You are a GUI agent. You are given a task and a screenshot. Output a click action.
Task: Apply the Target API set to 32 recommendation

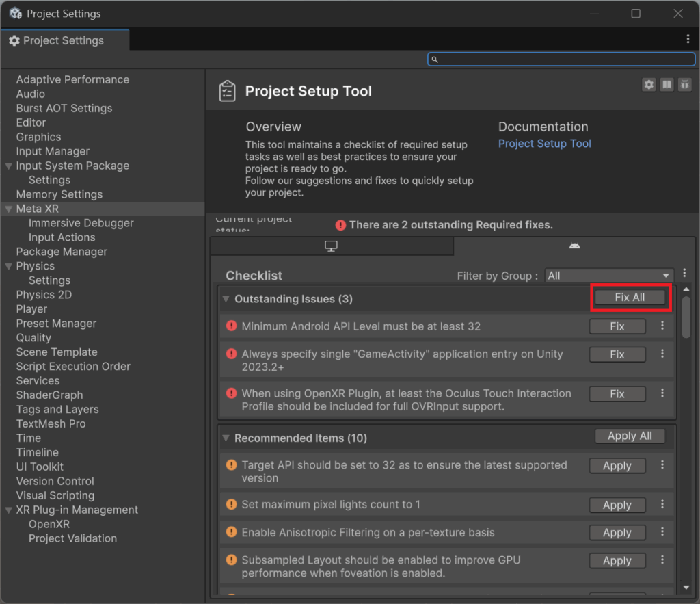coord(617,466)
